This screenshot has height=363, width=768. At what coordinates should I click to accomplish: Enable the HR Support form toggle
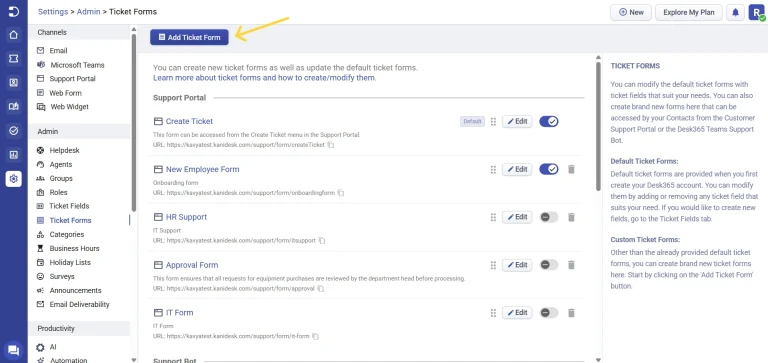[x=549, y=217]
